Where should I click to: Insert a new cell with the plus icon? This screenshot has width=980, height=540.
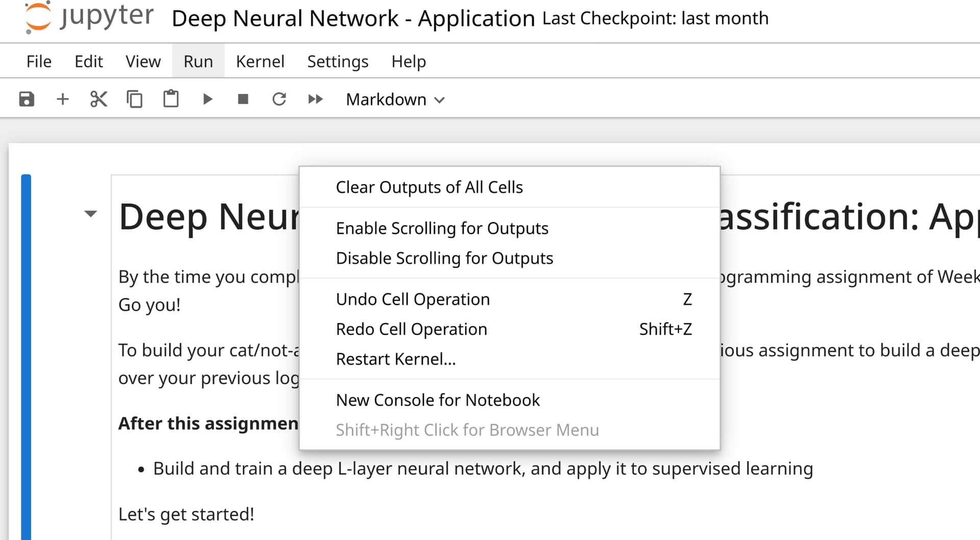[x=62, y=99]
